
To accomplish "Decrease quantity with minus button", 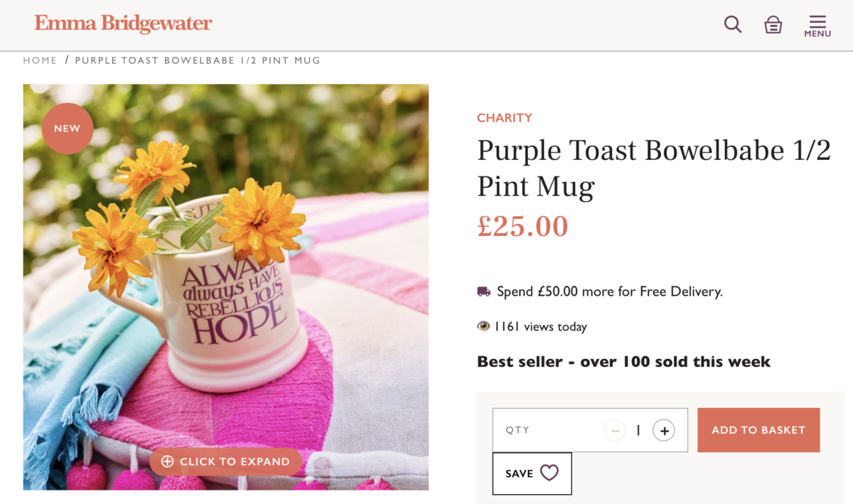I will [615, 430].
